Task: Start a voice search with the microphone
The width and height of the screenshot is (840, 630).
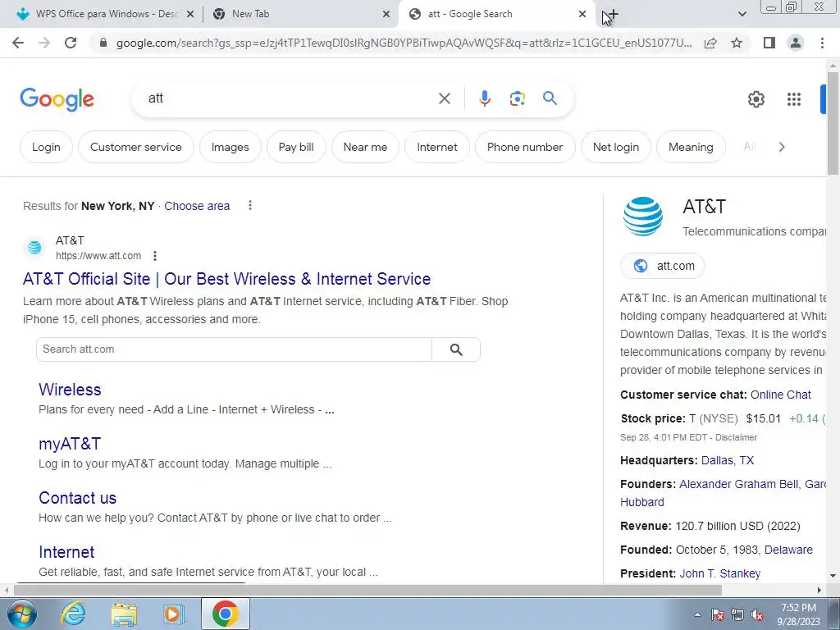Action: coord(484,98)
